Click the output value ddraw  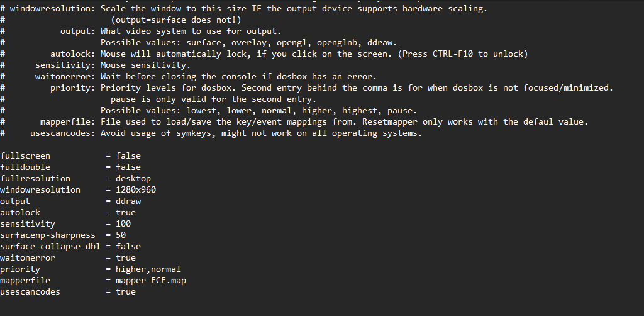pos(128,201)
